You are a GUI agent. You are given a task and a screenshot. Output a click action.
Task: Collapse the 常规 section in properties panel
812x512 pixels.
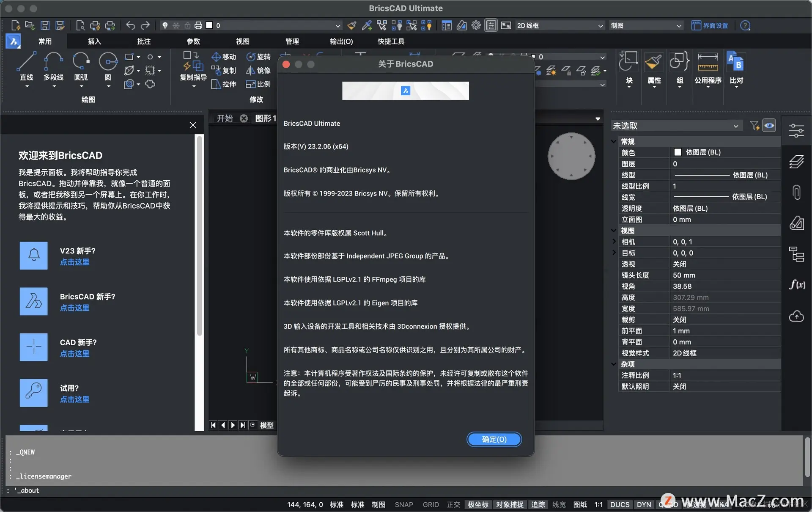614,141
